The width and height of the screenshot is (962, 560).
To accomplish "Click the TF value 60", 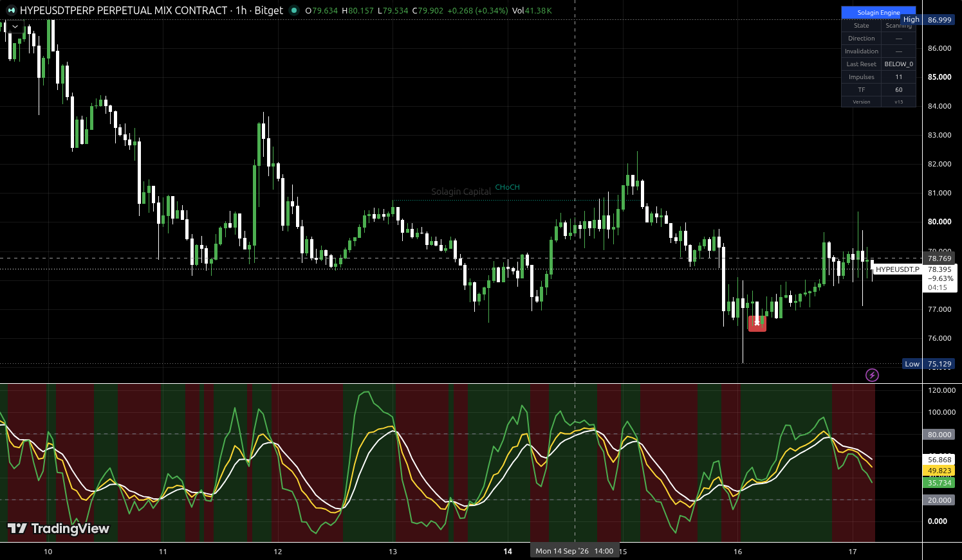I will (899, 90).
